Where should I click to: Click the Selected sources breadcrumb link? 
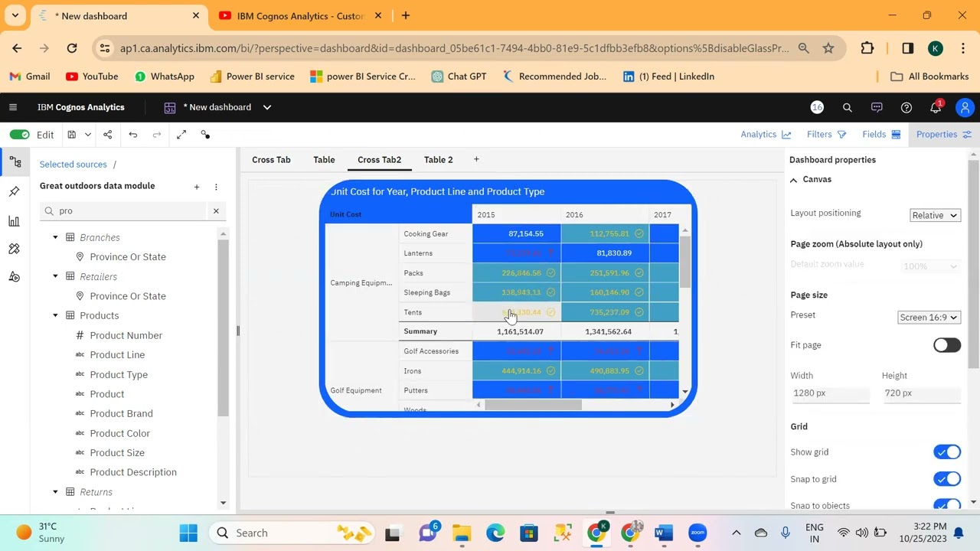73,165
